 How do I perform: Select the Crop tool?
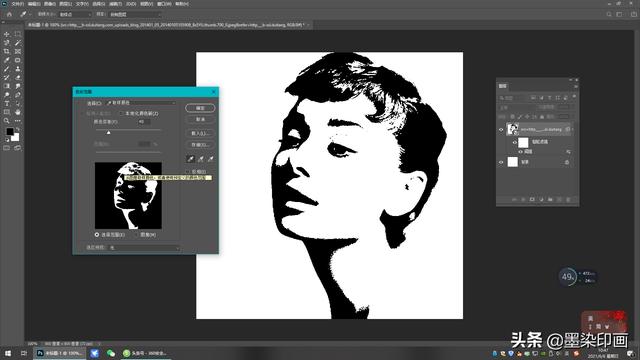point(7,51)
